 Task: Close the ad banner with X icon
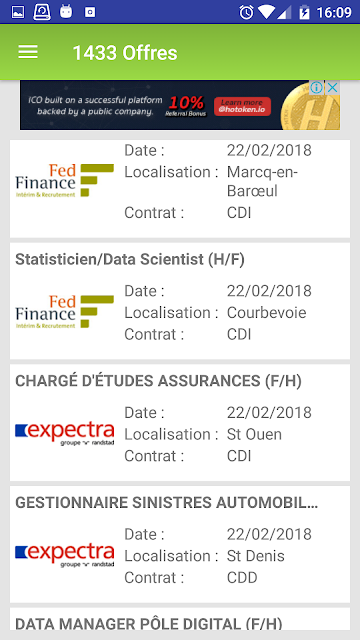coord(333,87)
